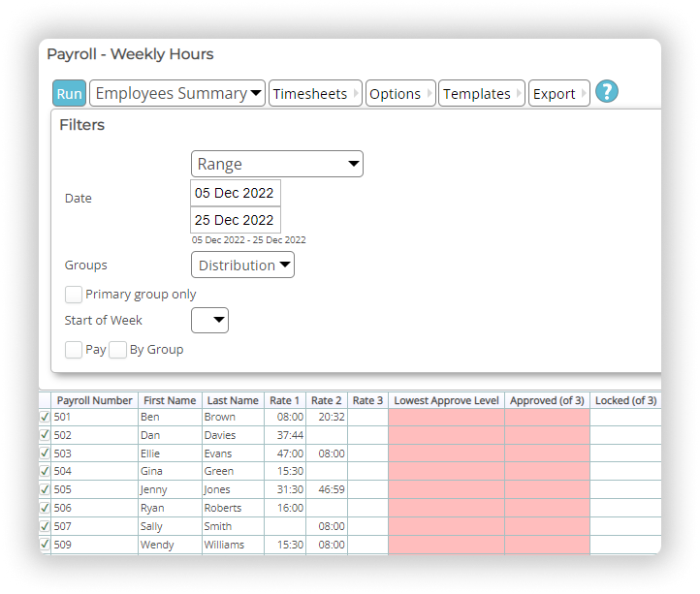The height and width of the screenshot is (594, 700).
Task: Uncheck row 503 Ellie Evans
Action: click(x=45, y=453)
